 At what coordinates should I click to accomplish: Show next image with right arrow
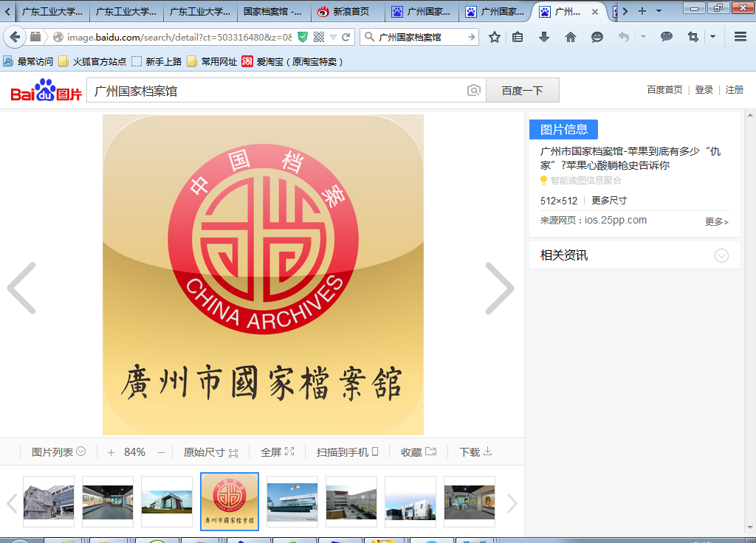[500, 288]
